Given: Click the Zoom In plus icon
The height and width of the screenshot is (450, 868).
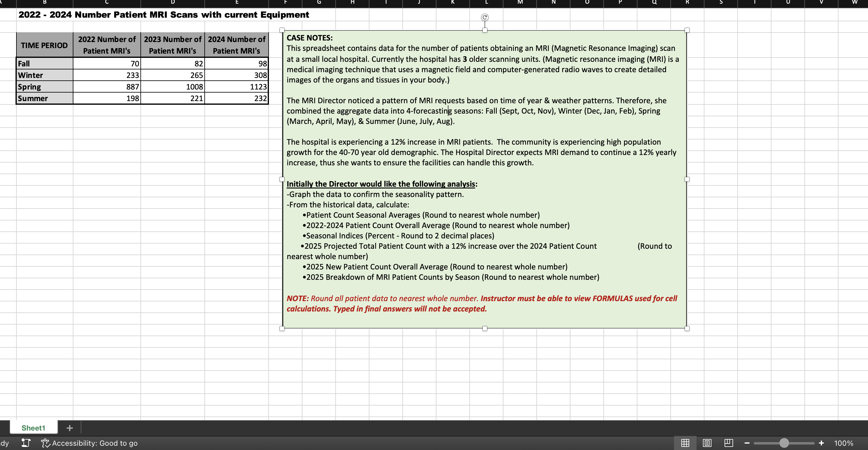Looking at the screenshot, I should [x=821, y=443].
